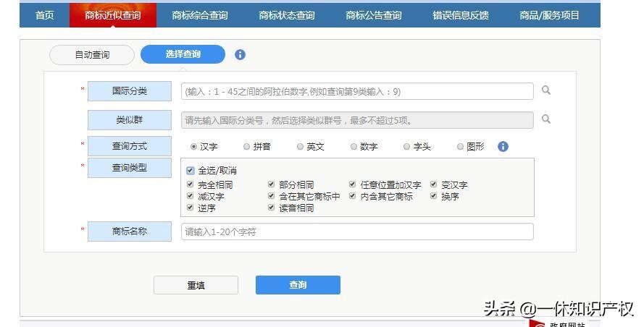Screen dimensions: 644x327
Task: Focus the 国际分类 number input field
Action: click(357, 91)
